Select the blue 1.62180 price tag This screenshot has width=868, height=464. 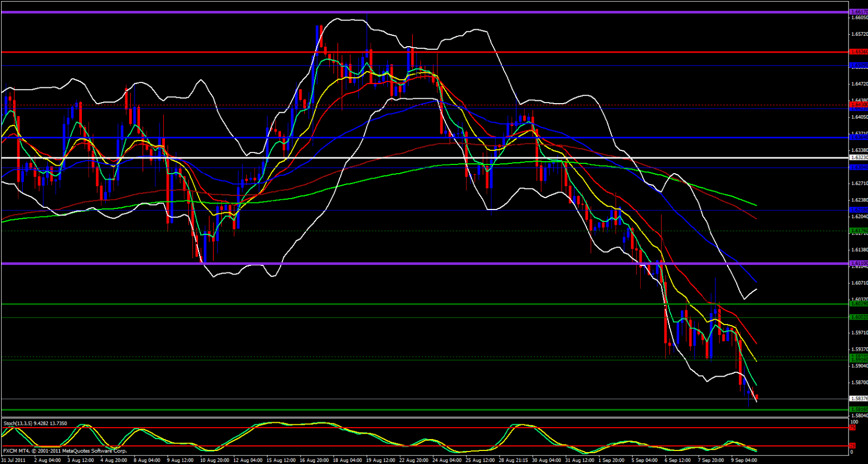[858, 209]
